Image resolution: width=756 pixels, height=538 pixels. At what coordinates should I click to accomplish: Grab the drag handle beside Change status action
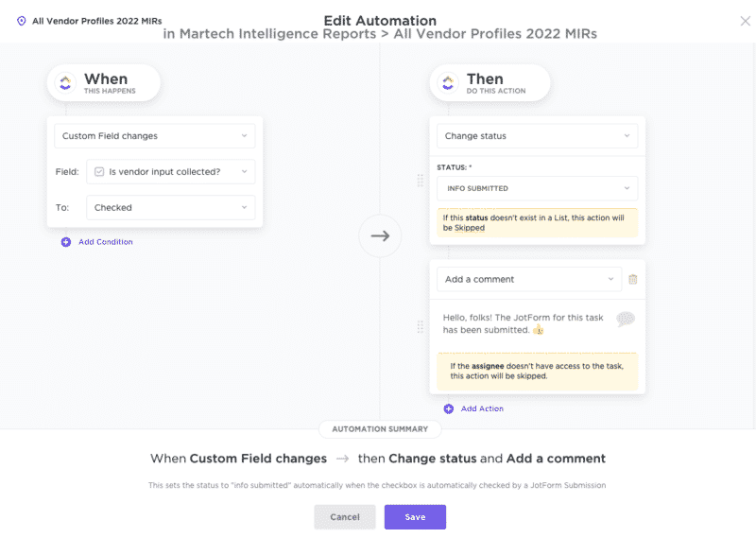(421, 181)
